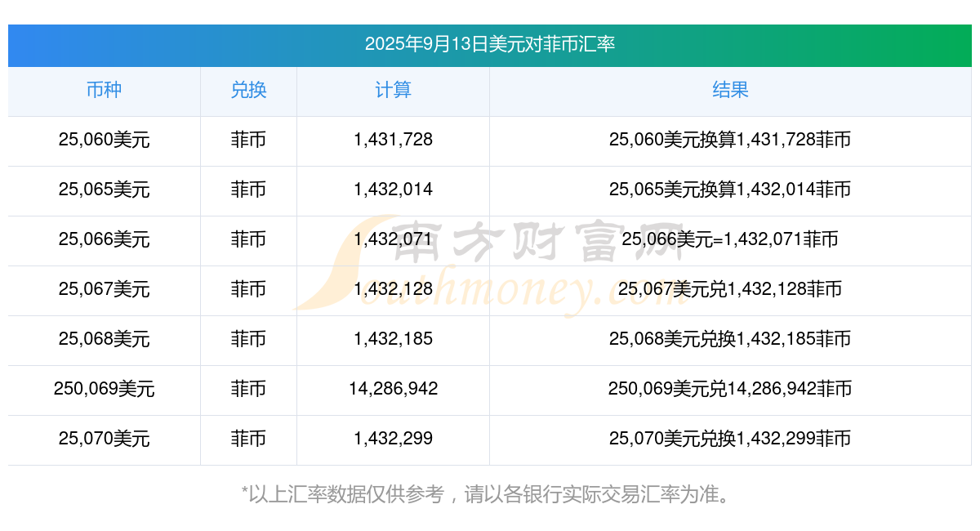Click the value '1,432,014' in 计算 column
Image resolution: width=980 pixels, height=531 pixels.
(393, 190)
